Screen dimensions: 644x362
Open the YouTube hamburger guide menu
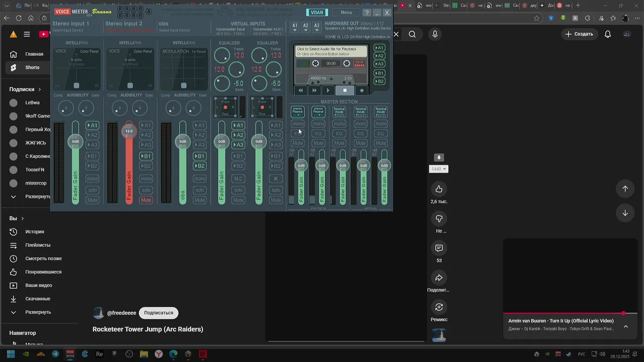pyautogui.click(x=27, y=34)
